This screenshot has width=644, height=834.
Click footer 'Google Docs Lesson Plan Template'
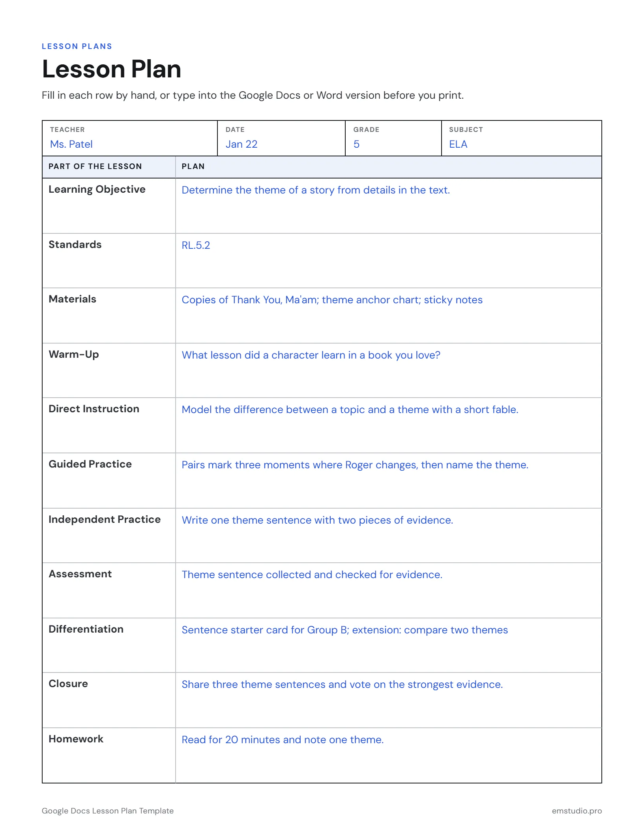click(x=108, y=811)
